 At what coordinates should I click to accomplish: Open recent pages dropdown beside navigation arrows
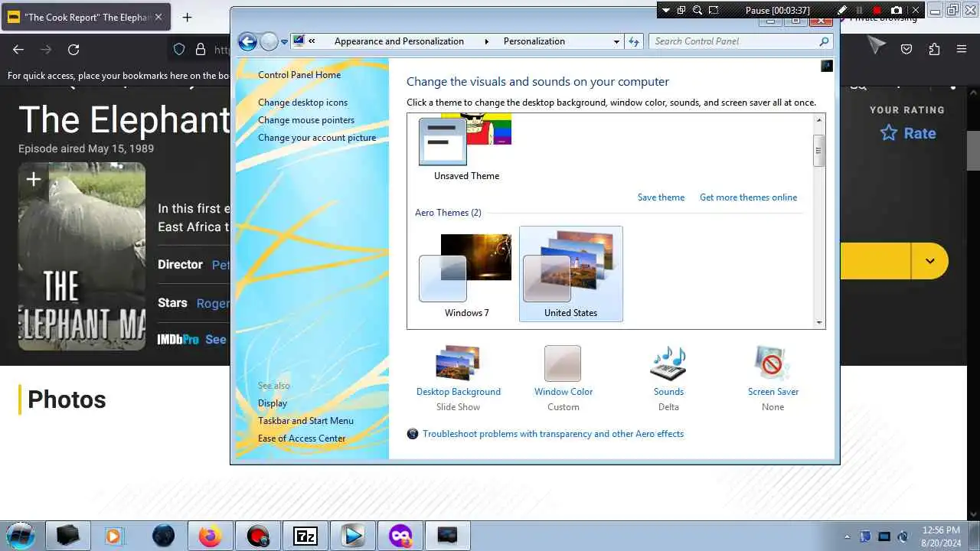pyautogui.click(x=284, y=42)
